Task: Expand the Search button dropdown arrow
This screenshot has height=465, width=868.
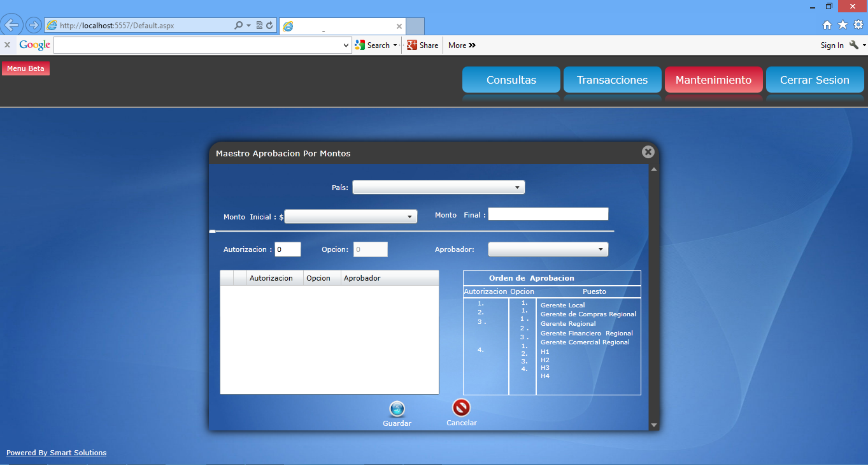Action: (395, 45)
